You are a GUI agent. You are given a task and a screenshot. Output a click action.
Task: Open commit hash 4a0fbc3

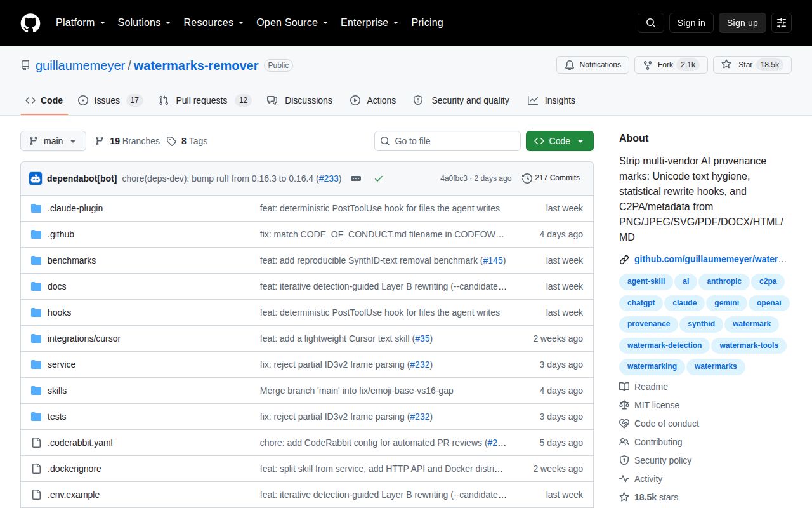(x=454, y=178)
